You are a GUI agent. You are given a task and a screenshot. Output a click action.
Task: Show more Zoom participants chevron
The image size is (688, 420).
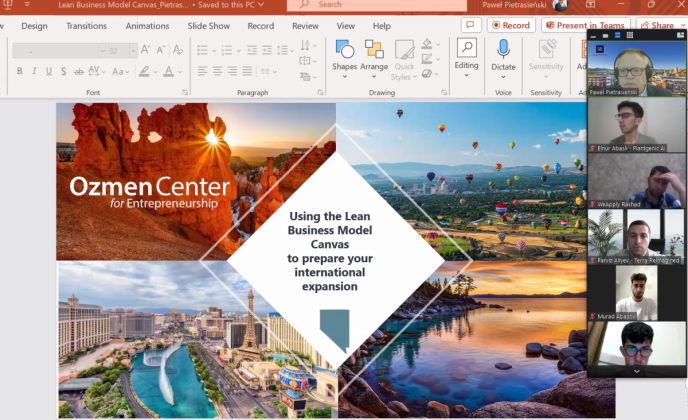tap(636, 371)
